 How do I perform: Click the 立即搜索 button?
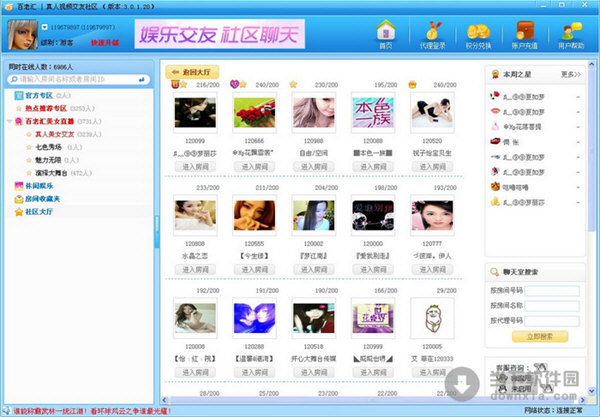pyautogui.click(x=540, y=337)
